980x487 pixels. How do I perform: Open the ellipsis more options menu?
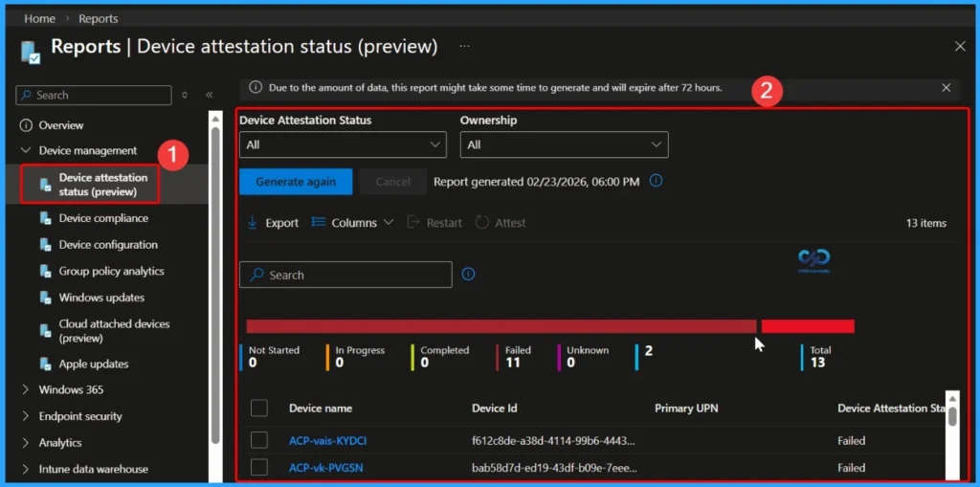[x=464, y=46]
